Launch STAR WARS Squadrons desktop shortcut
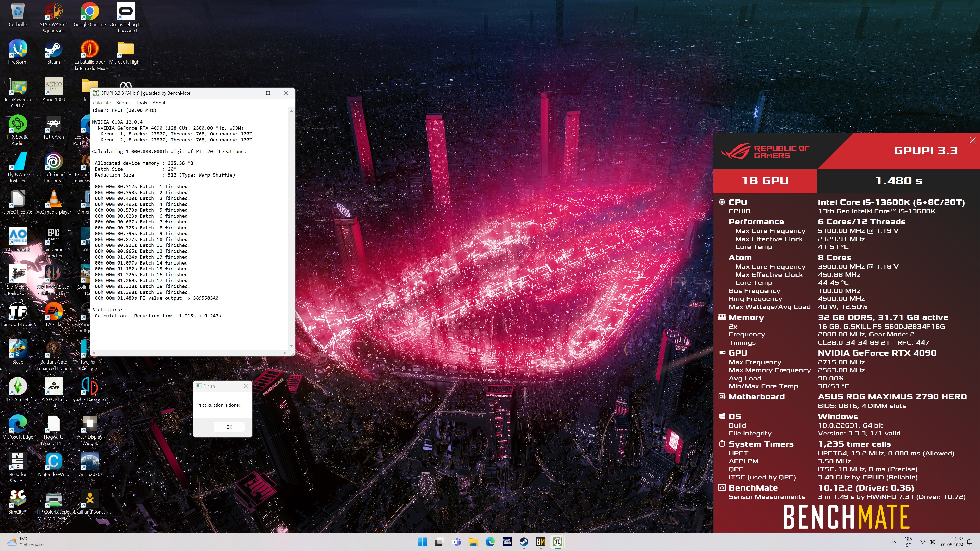 coord(53,18)
